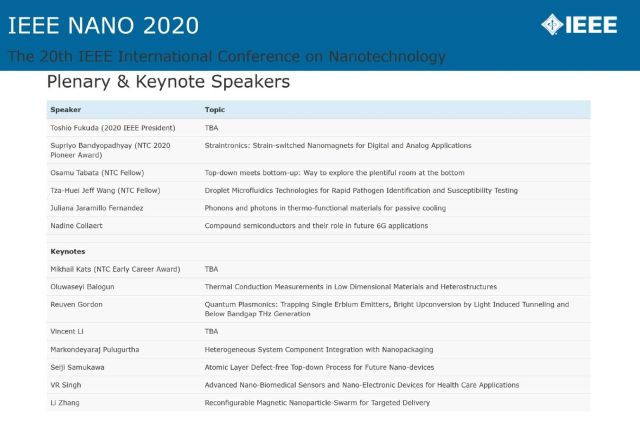Click the Straintronics topic text
640x428 pixels.
click(x=338, y=145)
